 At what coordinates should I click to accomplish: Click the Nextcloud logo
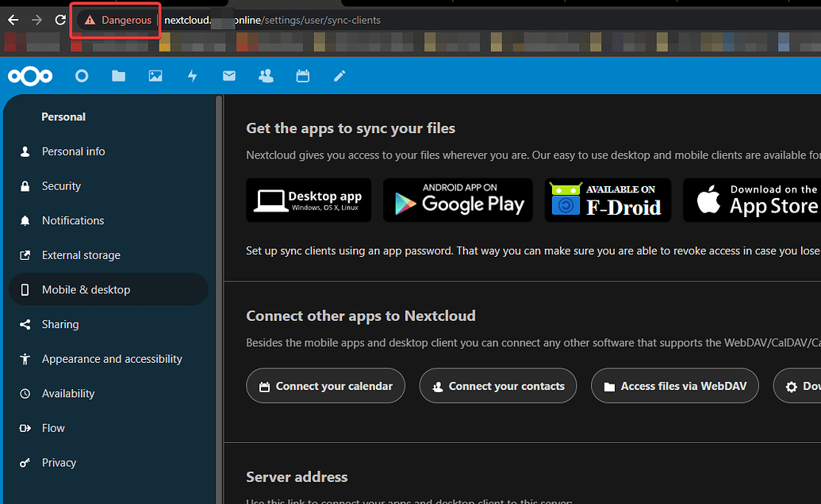pos(30,76)
